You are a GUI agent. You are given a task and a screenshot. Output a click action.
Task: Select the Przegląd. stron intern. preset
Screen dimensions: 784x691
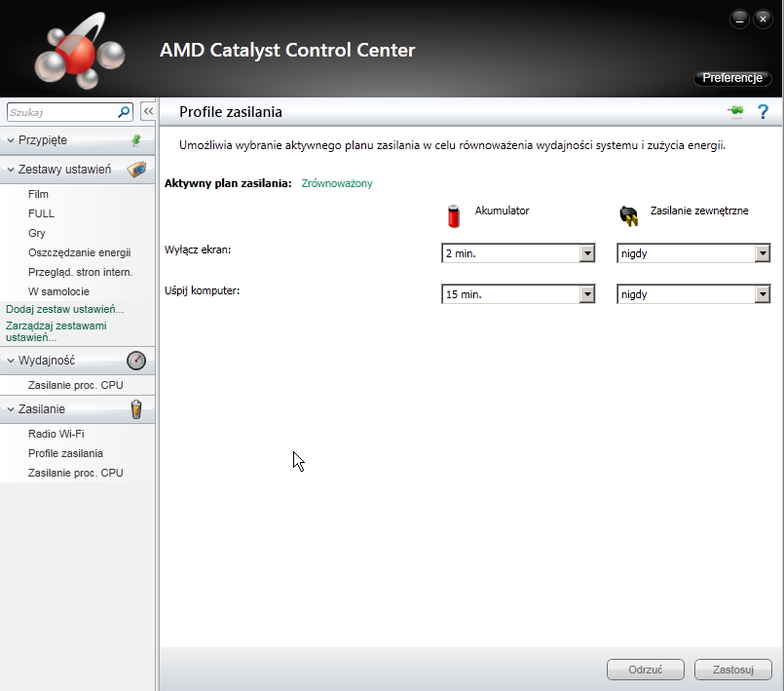coord(81,272)
